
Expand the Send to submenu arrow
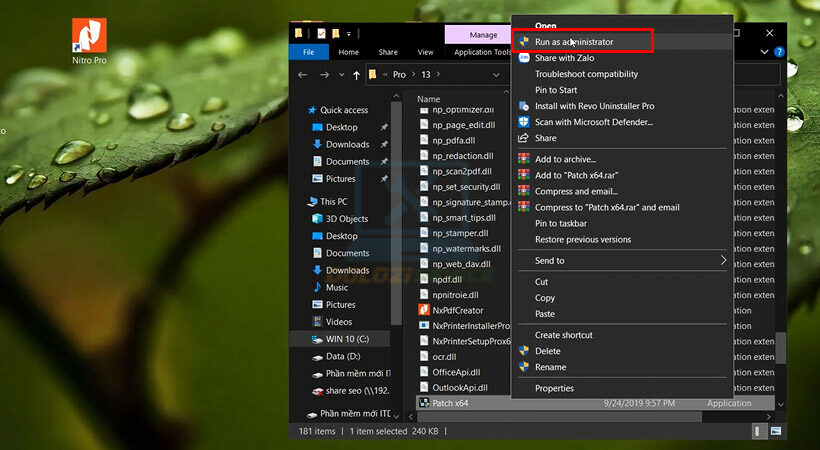[723, 261]
